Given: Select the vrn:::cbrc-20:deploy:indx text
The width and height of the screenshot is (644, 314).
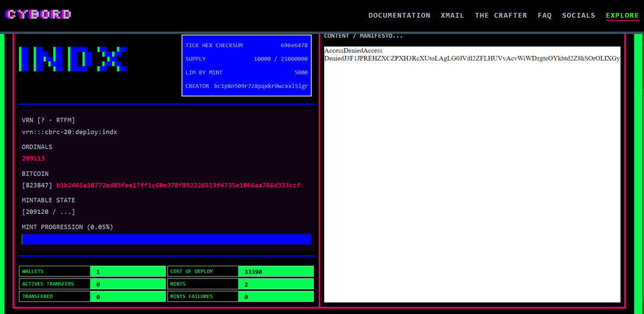Looking at the screenshot, I should [69, 132].
